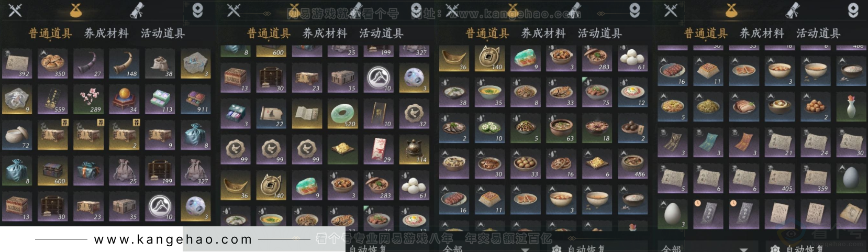
Task: Open crossed-swords equipment category in leftmost panel
Action: pos(15,10)
